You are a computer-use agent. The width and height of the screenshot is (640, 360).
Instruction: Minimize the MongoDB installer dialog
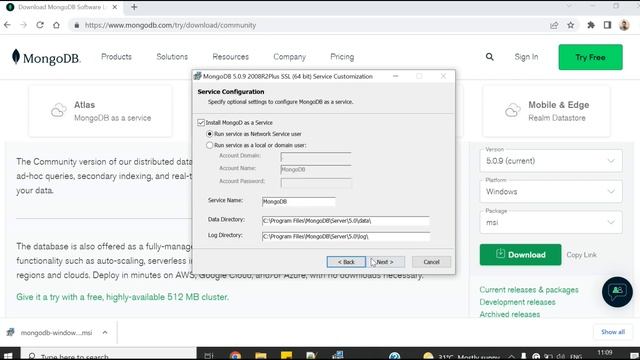point(395,76)
